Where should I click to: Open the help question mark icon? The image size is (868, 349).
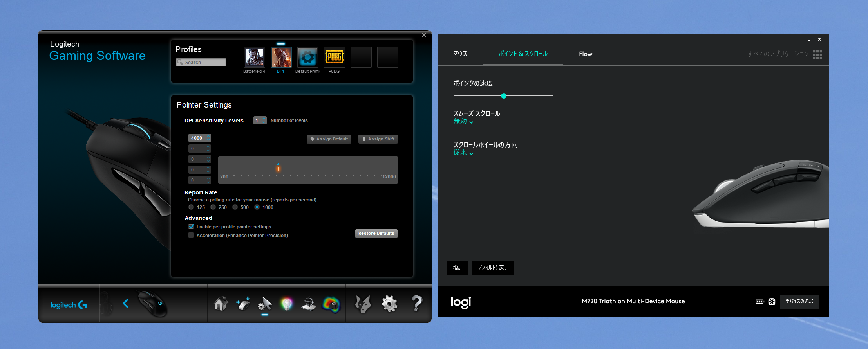(x=417, y=303)
